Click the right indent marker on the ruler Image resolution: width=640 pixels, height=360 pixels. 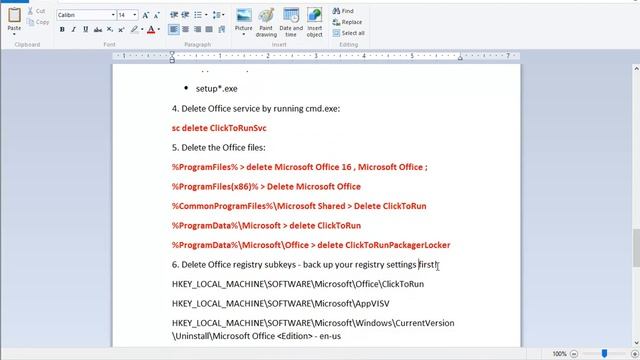[460, 58]
